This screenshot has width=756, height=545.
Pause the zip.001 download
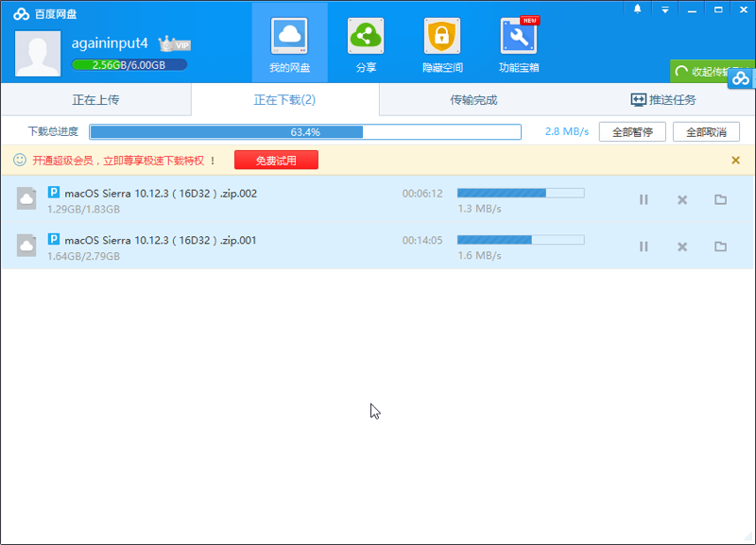pyautogui.click(x=644, y=247)
